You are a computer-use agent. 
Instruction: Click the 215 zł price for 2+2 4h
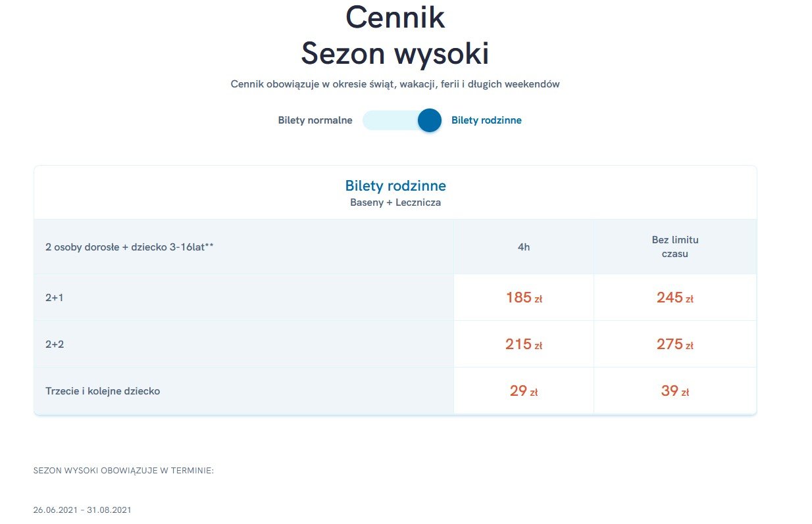tap(524, 344)
